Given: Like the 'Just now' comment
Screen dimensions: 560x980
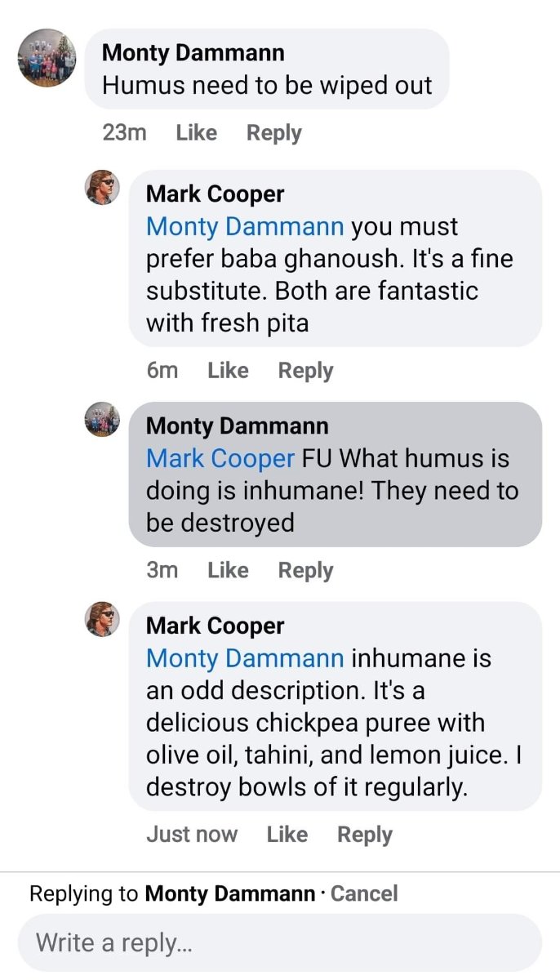Looking at the screenshot, I should tap(287, 834).
